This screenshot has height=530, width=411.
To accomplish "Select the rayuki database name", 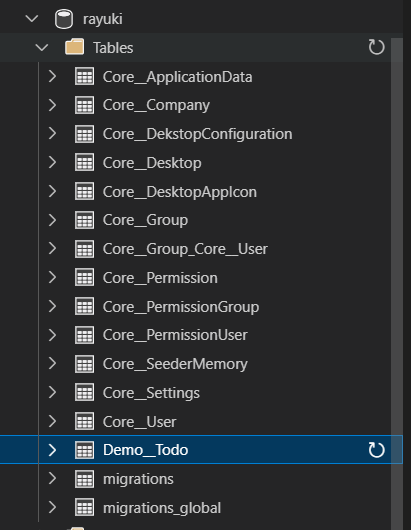I will pos(103,19).
